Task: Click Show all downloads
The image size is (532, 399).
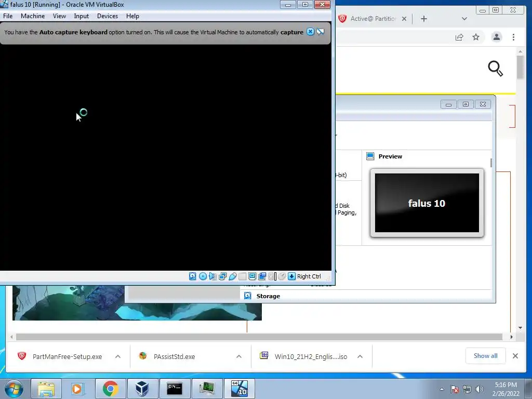Action: tap(486, 355)
